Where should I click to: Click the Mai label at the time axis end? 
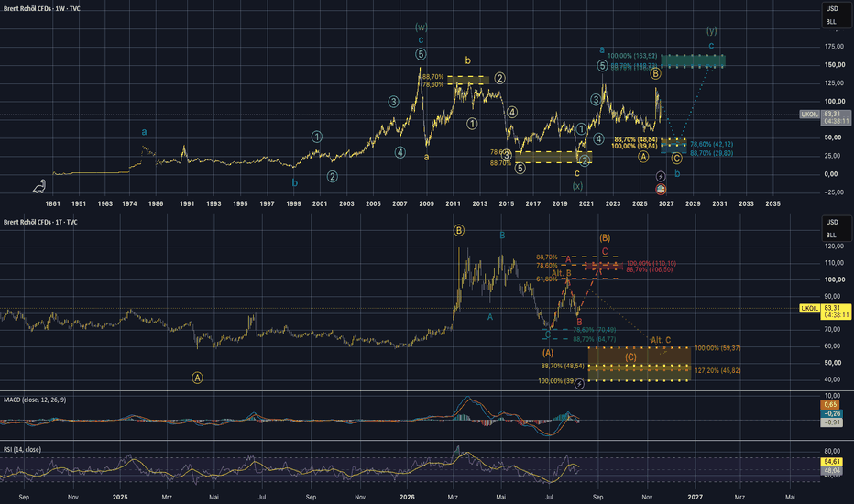[790, 497]
